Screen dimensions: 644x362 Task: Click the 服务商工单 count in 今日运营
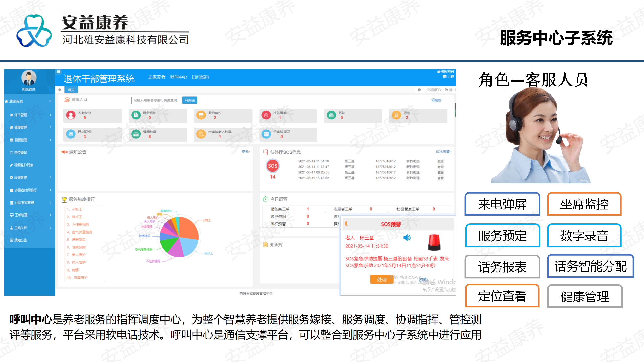click(x=308, y=209)
